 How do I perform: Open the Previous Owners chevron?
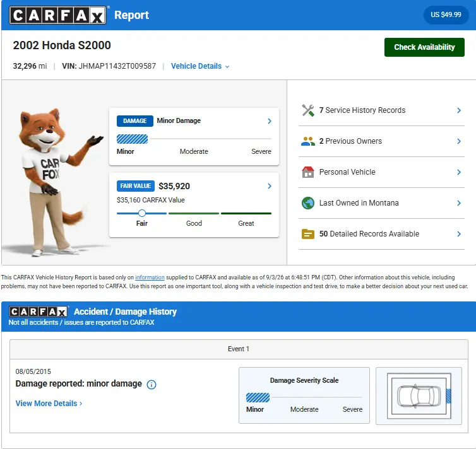coord(459,141)
